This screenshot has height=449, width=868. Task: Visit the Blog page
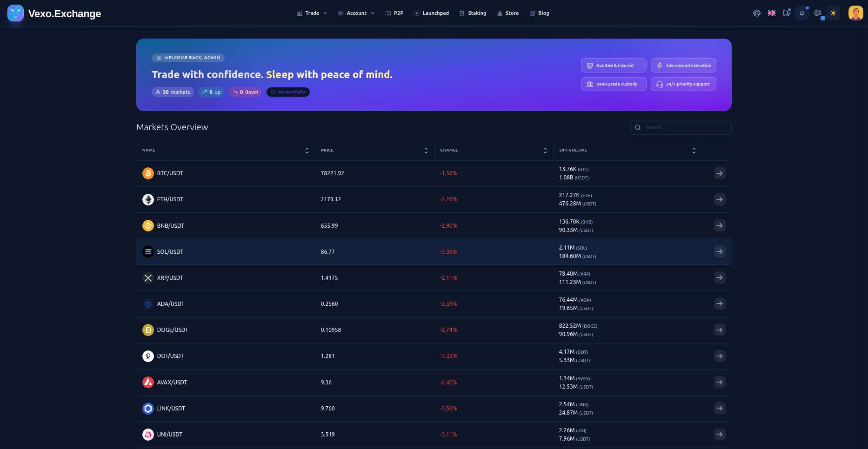coord(540,13)
